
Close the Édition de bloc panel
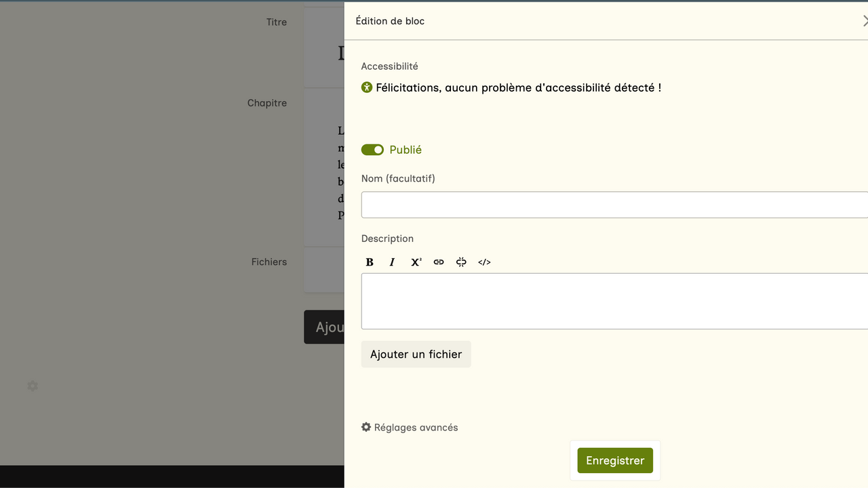coord(864,21)
